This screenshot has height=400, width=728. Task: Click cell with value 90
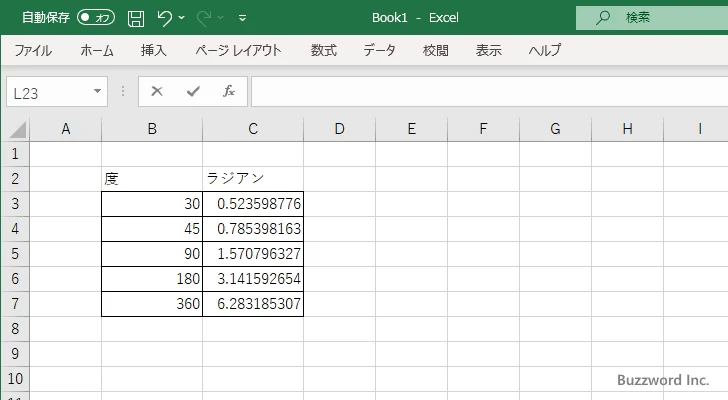point(152,254)
